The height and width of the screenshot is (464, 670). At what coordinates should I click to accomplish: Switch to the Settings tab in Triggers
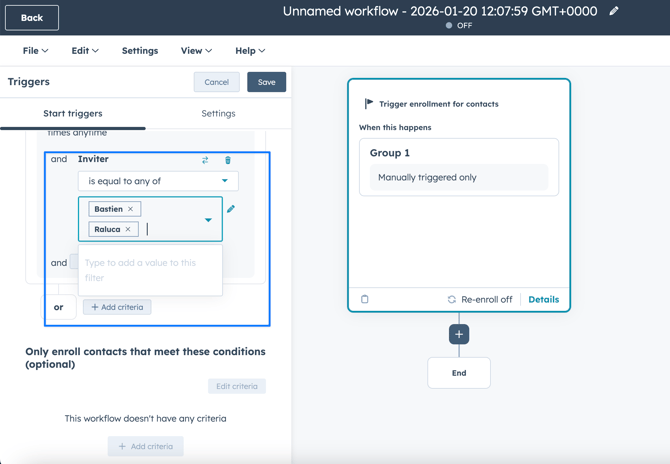point(218,114)
